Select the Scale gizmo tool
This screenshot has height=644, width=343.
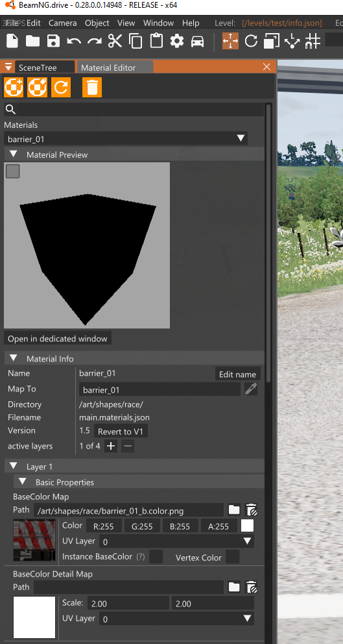click(271, 41)
